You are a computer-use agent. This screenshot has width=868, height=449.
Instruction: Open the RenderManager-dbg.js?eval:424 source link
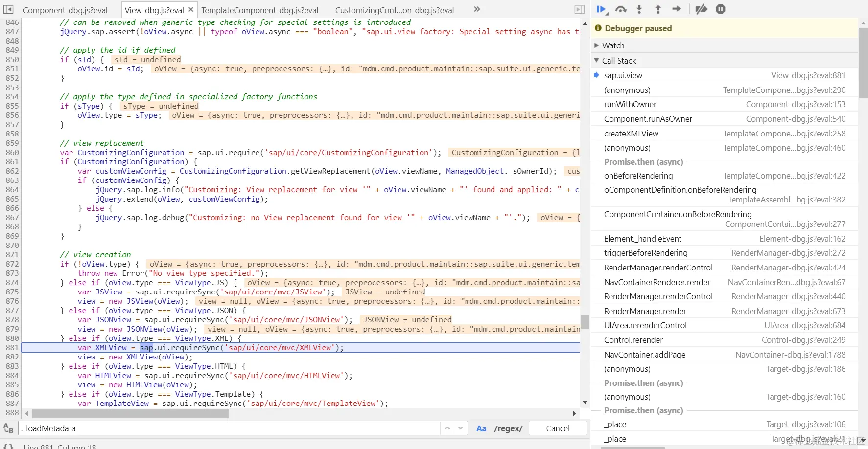click(x=788, y=268)
